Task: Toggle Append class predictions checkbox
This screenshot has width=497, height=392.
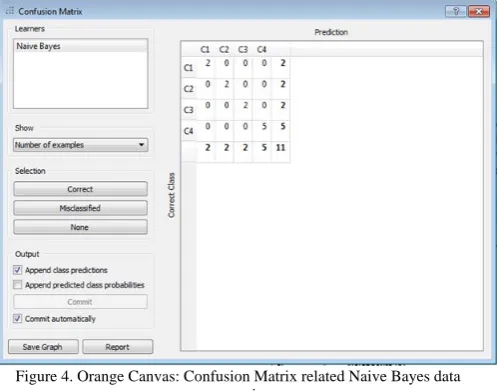Action: coord(17,270)
